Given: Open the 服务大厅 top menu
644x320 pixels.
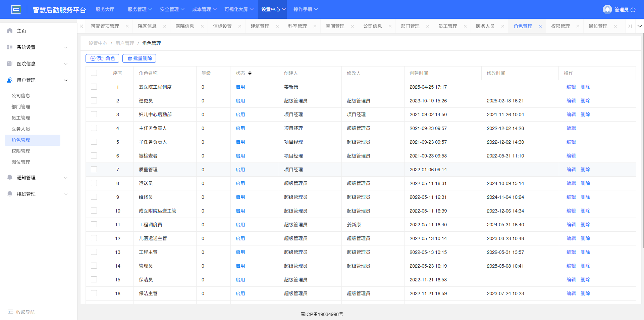Looking at the screenshot, I should click(105, 9).
